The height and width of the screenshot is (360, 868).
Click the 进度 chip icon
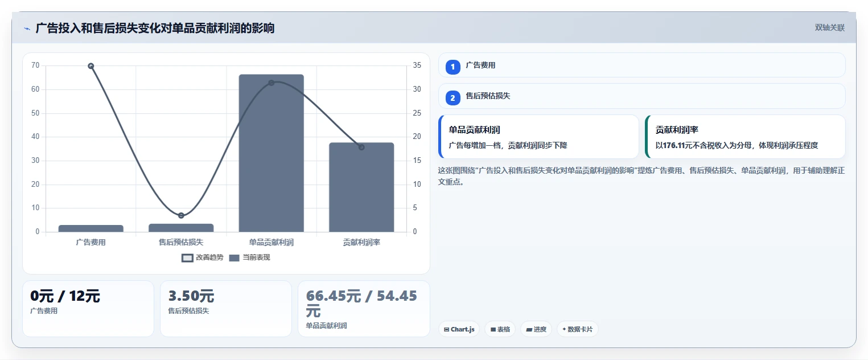tap(529, 330)
